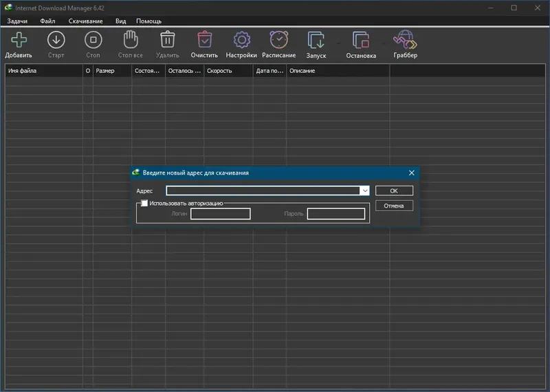Click the Стоп все hand icon
550x392 pixels.
pos(131,39)
